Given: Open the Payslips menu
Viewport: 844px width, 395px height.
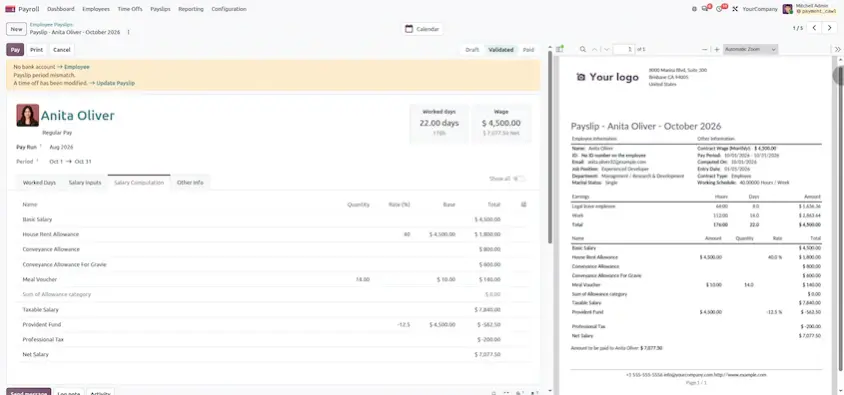Looking at the screenshot, I should coord(160,9).
